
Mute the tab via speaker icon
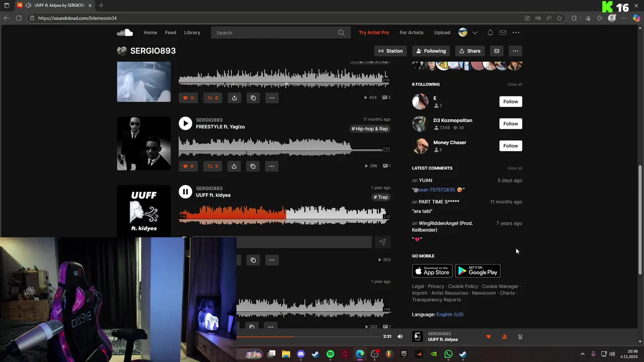coord(28,6)
